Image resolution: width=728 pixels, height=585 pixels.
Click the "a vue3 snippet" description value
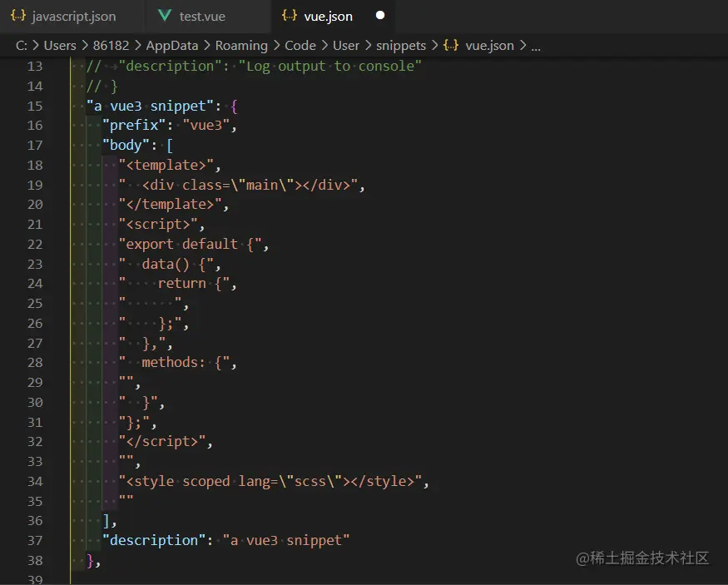[286, 540]
